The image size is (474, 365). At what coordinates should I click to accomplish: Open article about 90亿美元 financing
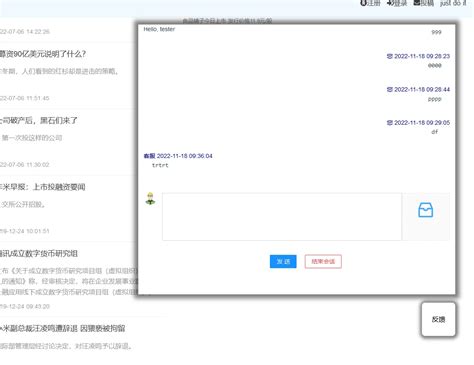[43, 54]
